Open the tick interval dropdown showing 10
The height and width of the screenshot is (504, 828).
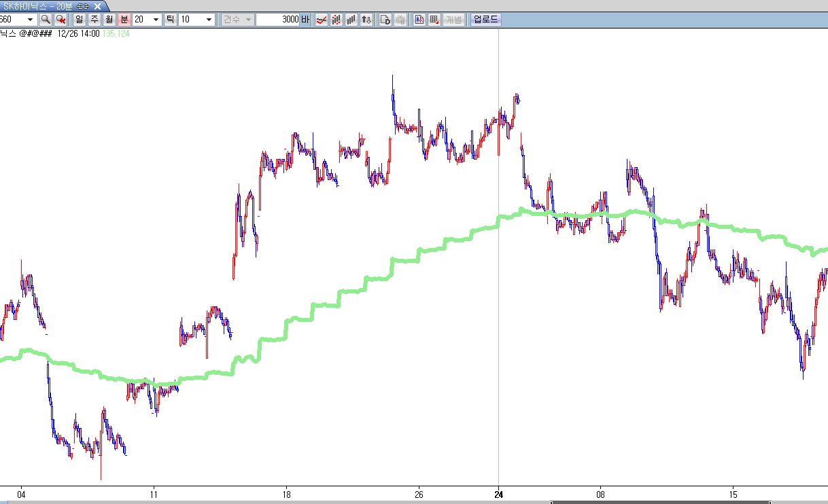[209, 20]
